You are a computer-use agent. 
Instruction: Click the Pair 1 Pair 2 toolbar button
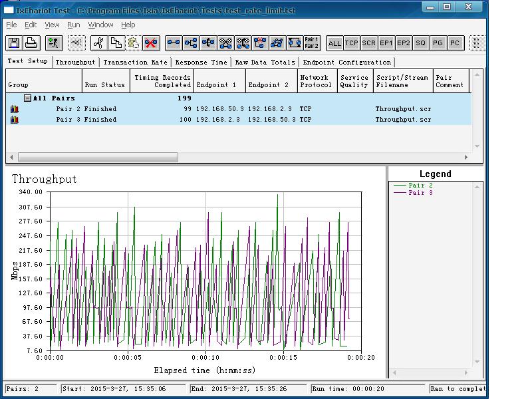coord(312,43)
